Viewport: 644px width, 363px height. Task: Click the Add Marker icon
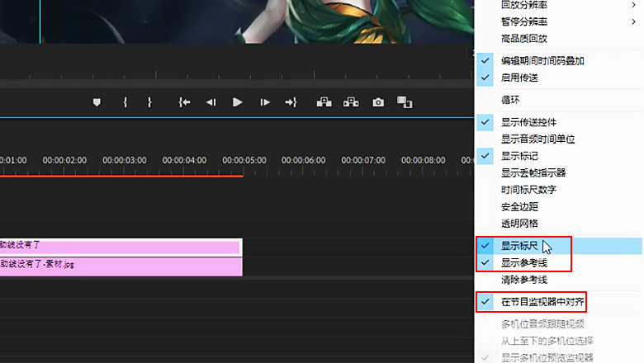(x=97, y=102)
